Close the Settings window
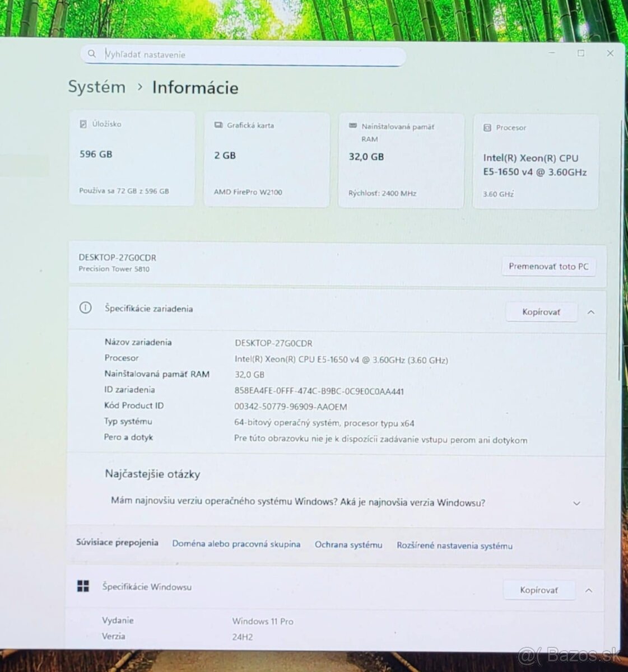 tap(610, 53)
